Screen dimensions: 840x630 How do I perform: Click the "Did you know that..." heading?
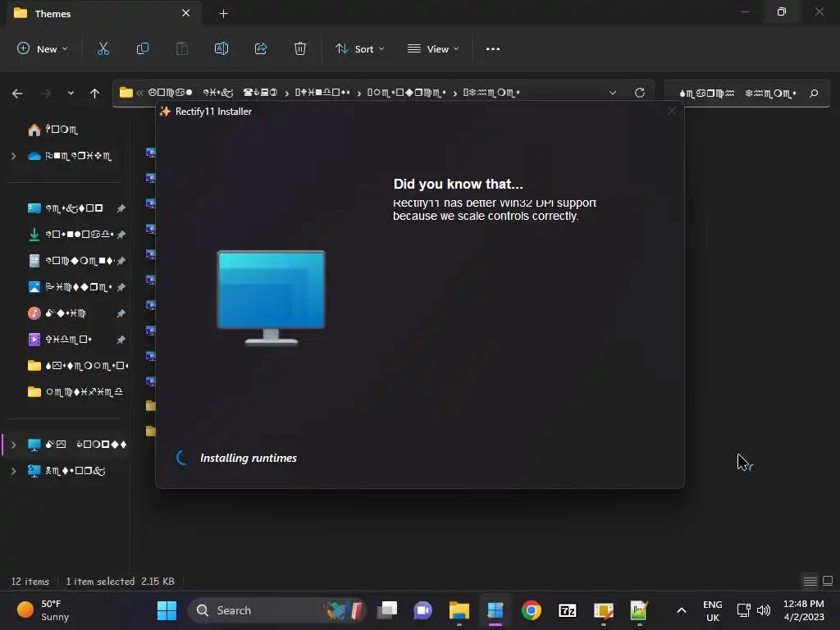[458, 185]
